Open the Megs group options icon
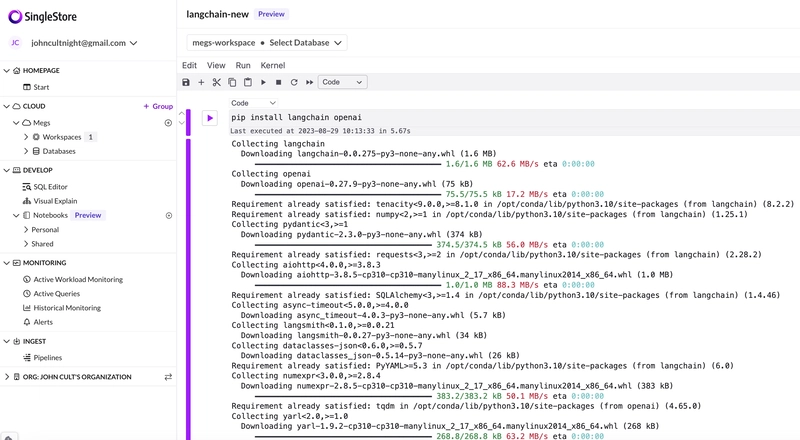Screen dimensions: 800x440 pos(168,123)
